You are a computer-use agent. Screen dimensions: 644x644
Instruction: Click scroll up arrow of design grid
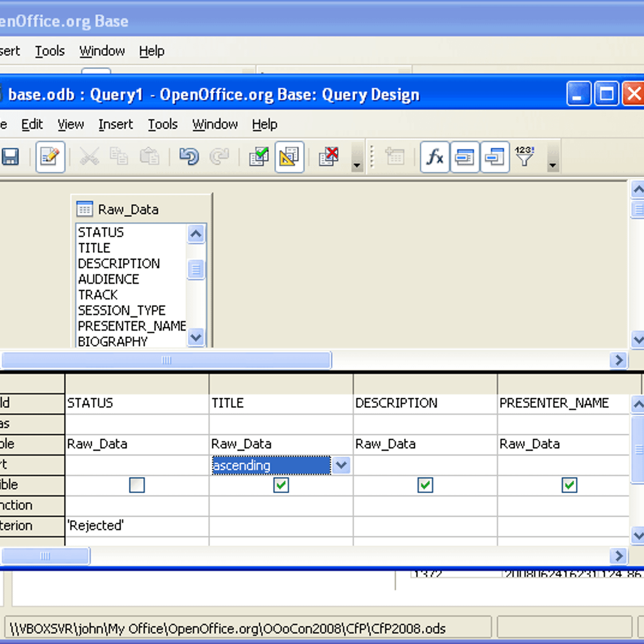pyautogui.click(x=638, y=404)
